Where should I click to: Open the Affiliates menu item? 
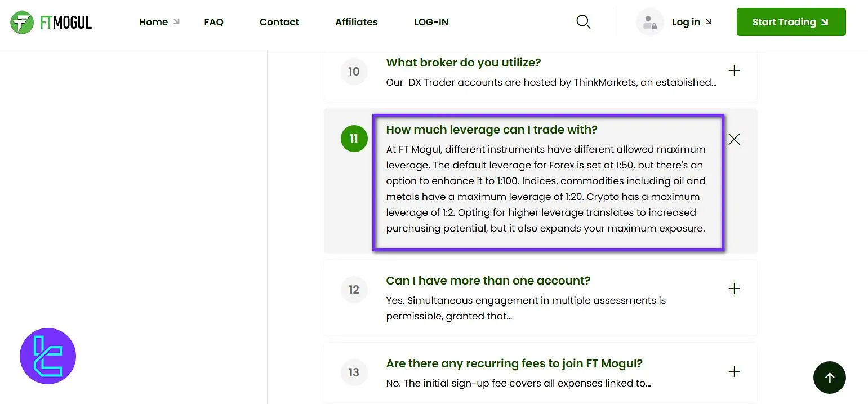[x=357, y=22]
